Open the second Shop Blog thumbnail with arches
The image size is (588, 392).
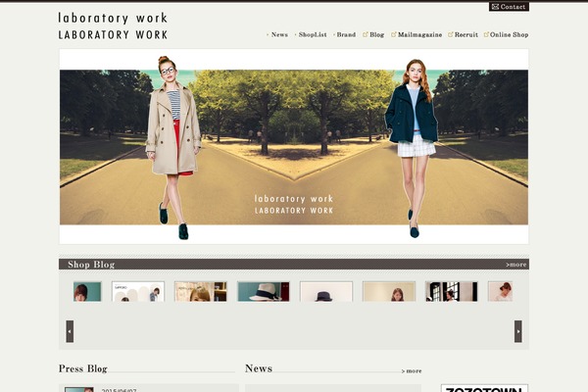pos(138,291)
